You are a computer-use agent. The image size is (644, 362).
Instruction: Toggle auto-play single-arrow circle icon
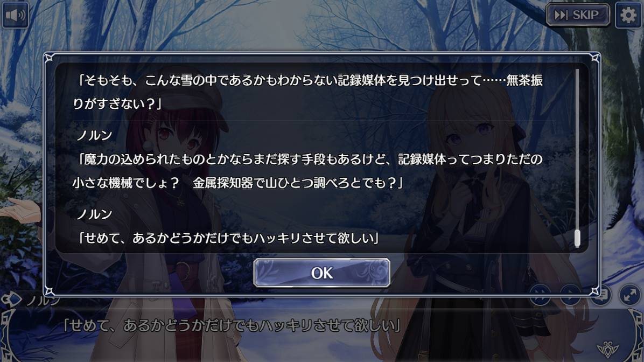[570, 295]
